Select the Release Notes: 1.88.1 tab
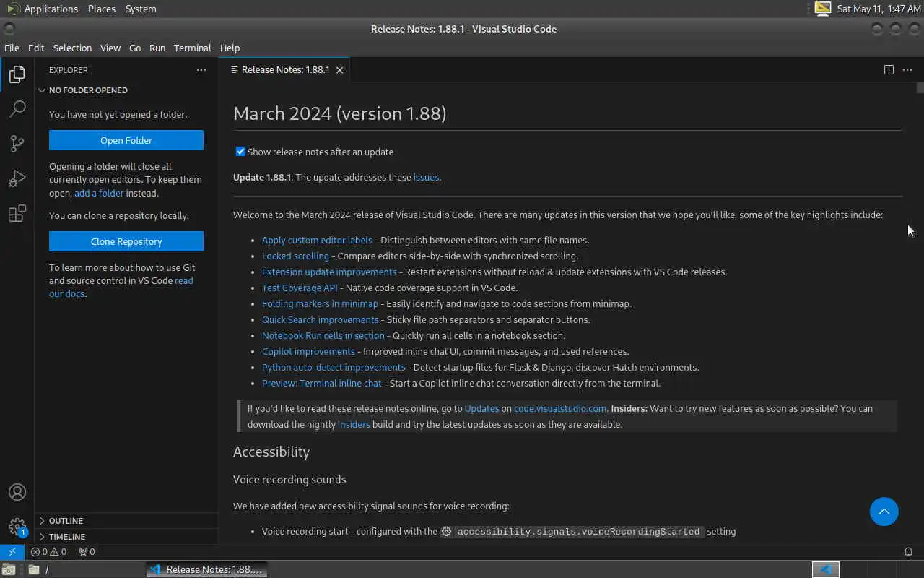Viewport: 924px width, 578px height. click(x=286, y=70)
